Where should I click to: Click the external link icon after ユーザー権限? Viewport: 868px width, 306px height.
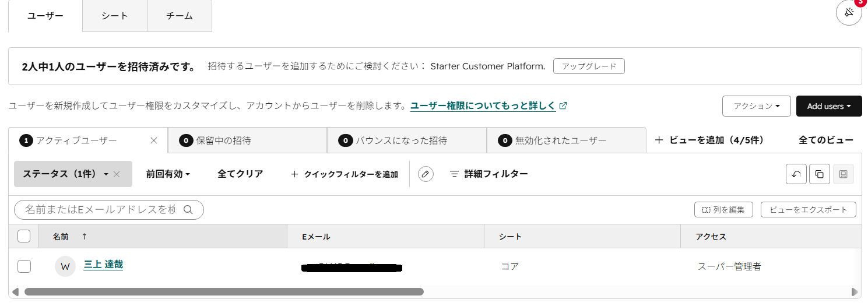pyautogui.click(x=563, y=106)
